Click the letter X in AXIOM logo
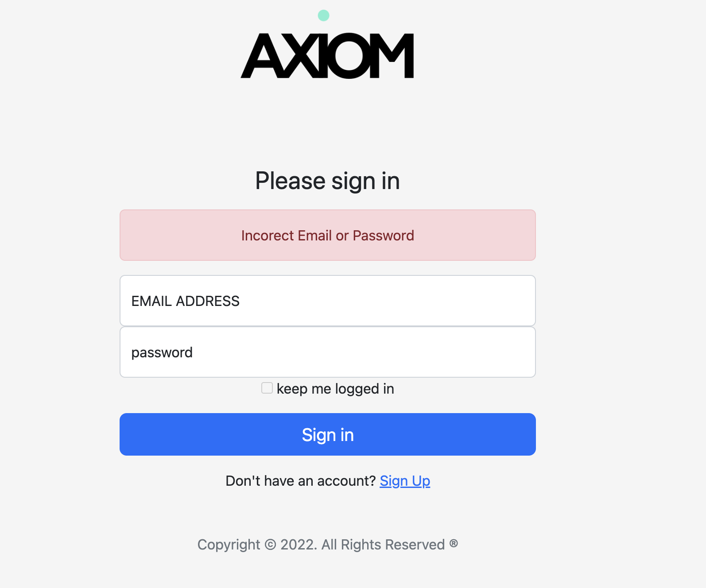Screen dimensions: 706x588 tap(300, 57)
